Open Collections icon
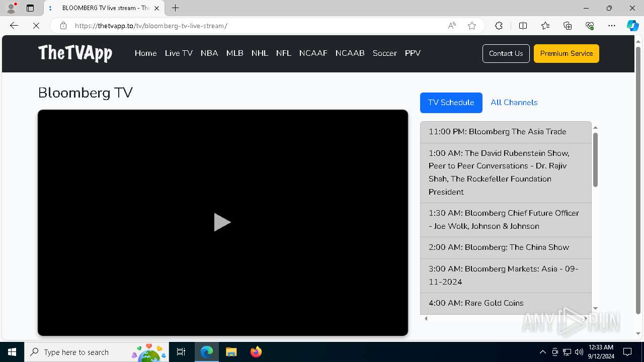The image size is (644, 362). pyautogui.click(x=568, y=26)
